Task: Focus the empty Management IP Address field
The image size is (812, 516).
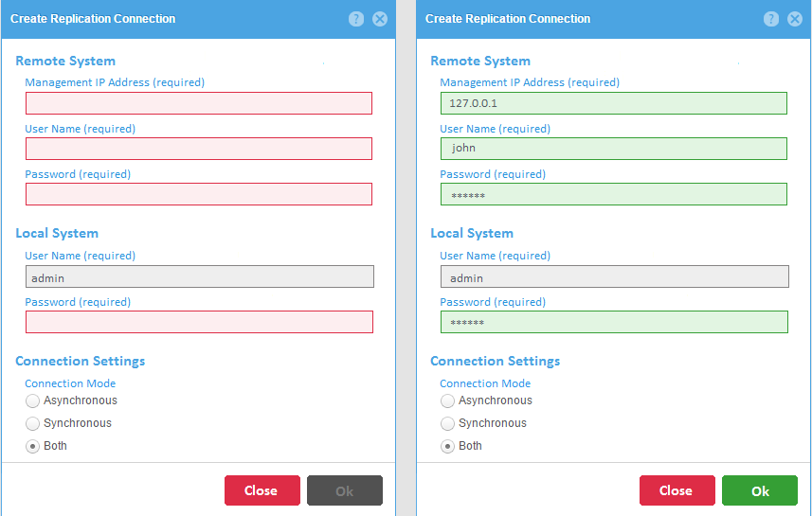Action: click(x=199, y=103)
